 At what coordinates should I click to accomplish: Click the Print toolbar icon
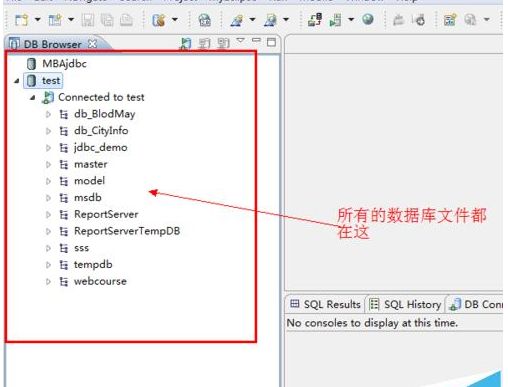tap(126, 20)
